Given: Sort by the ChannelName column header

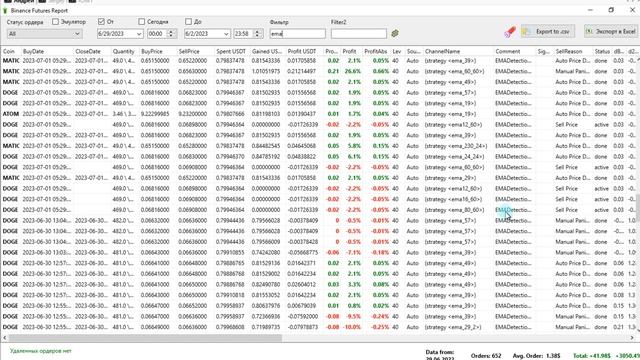Looking at the screenshot, I should (442, 51).
